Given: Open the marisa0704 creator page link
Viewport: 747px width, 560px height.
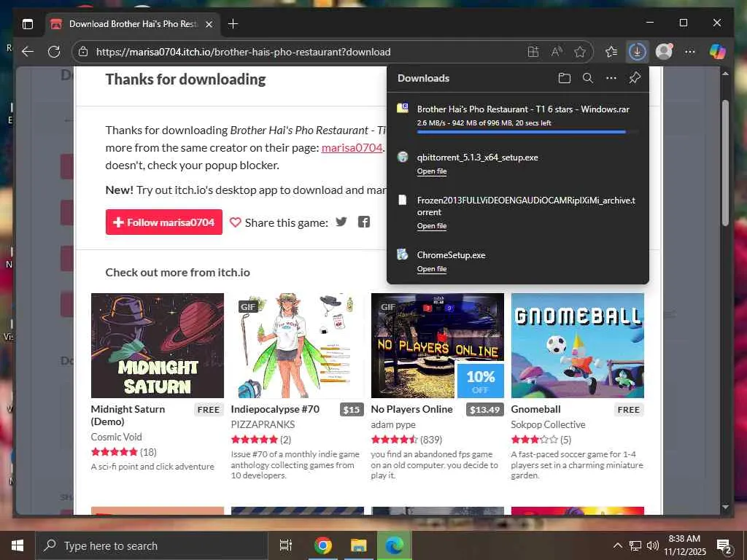Looking at the screenshot, I should [x=352, y=147].
